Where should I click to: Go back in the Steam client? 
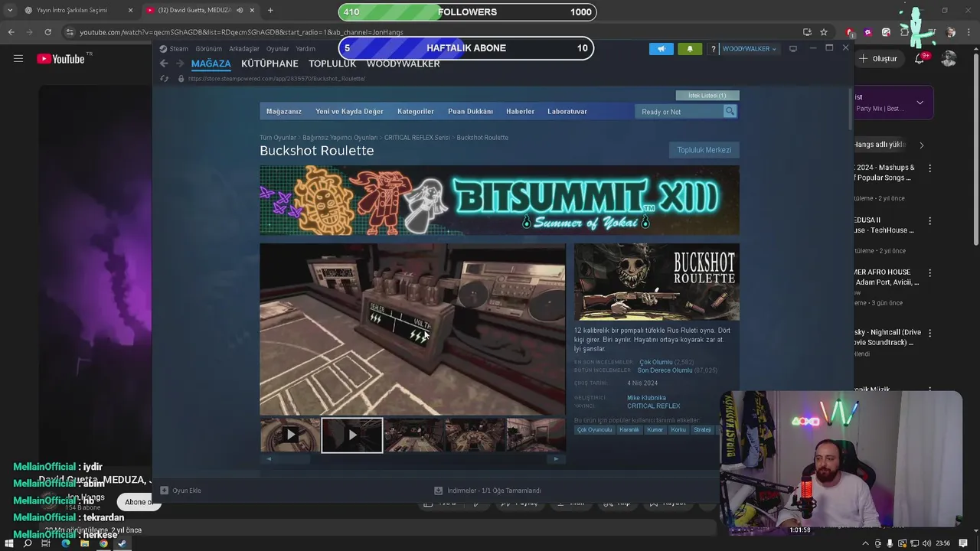pos(164,64)
